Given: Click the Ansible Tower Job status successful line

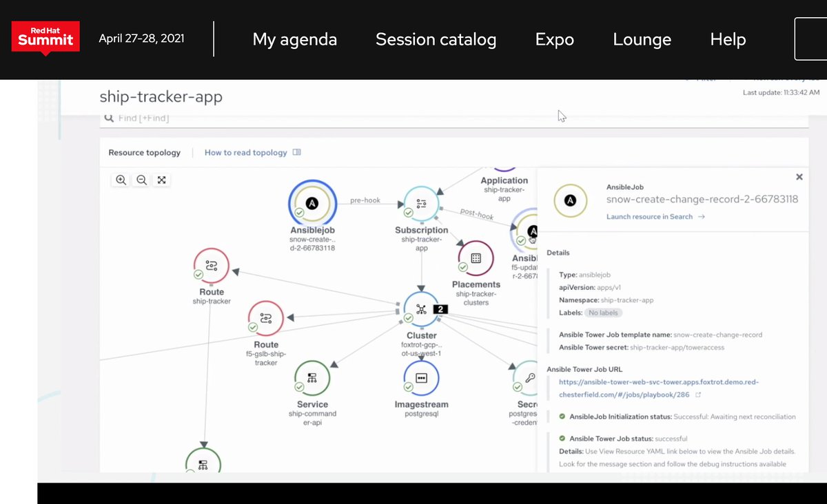Looking at the screenshot, I should [x=624, y=439].
